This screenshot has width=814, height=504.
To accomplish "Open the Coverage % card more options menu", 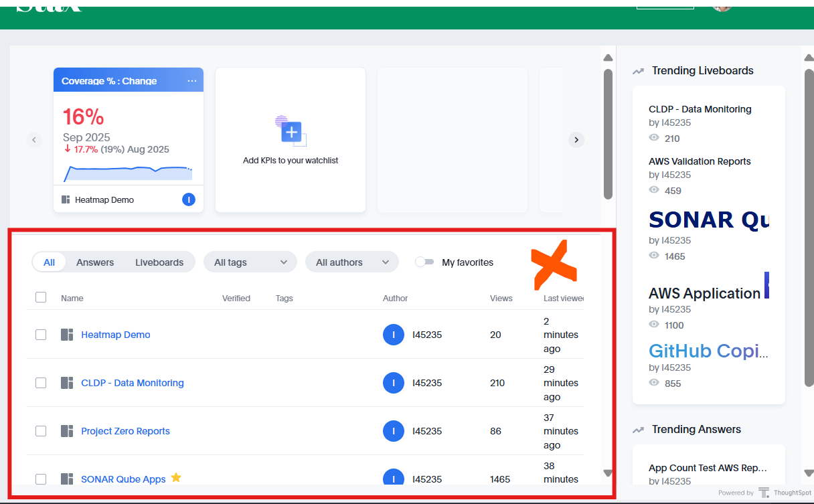I will tap(192, 81).
